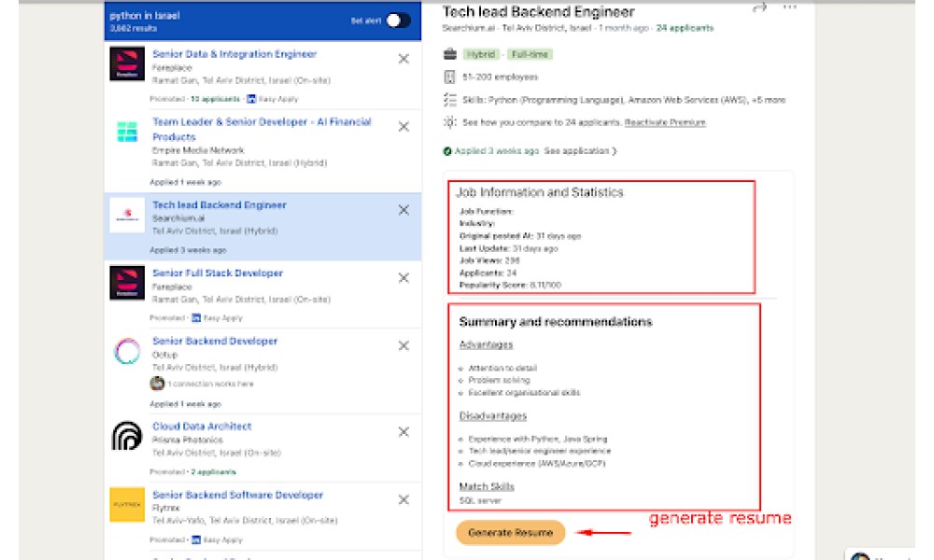The image size is (934, 560).
Task: Click the Full-time tag
Action: pos(530,54)
